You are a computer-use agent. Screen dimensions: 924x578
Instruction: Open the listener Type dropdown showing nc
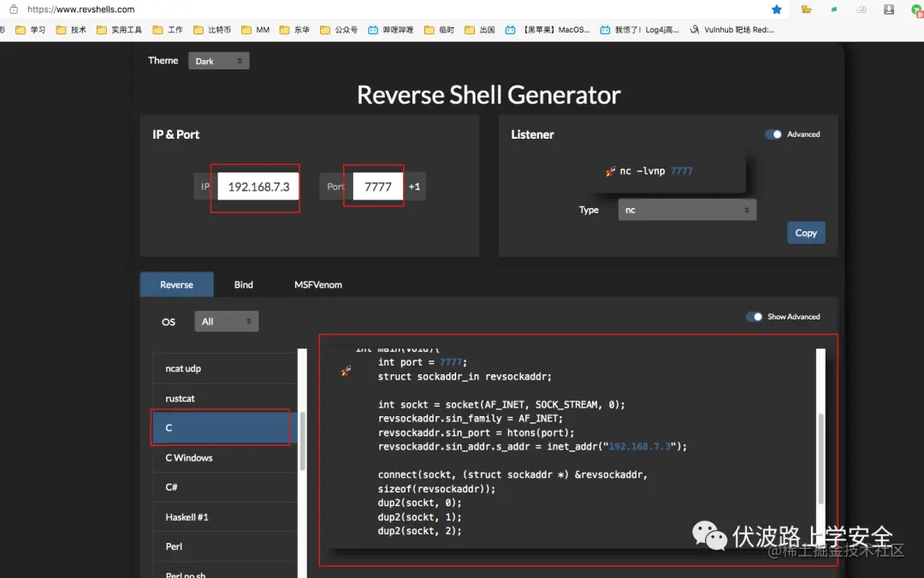(687, 210)
